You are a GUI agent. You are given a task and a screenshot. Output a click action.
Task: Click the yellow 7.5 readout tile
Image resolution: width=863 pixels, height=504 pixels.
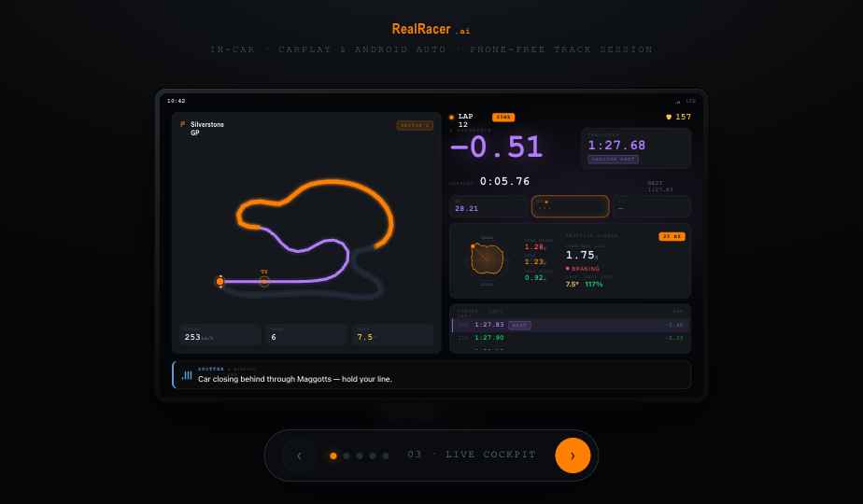(392, 335)
